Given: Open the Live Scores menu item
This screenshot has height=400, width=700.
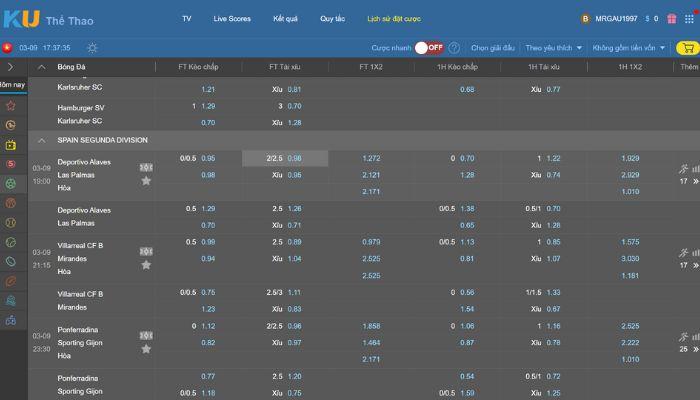Looking at the screenshot, I should click(232, 18).
